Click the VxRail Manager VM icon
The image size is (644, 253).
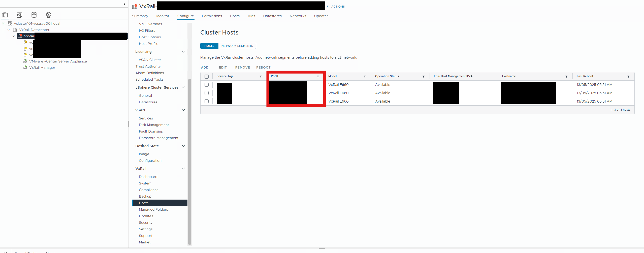pyautogui.click(x=25, y=68)
